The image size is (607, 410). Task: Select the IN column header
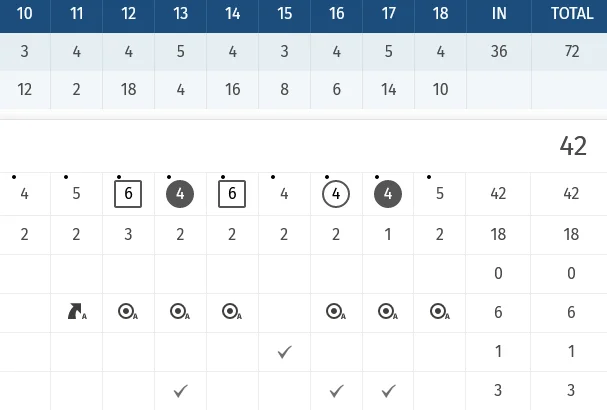pos(499,14)
